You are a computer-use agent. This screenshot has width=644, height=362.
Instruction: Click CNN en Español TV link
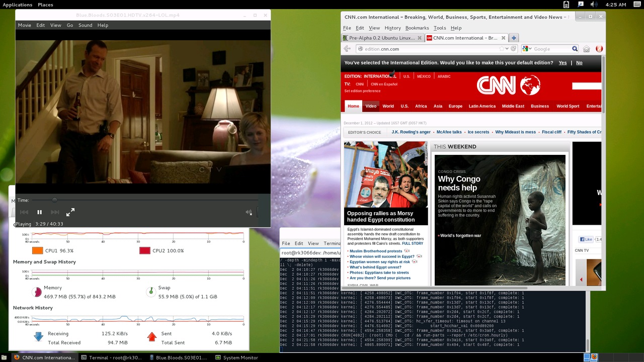pyautogui.click(x=384, y=84)
